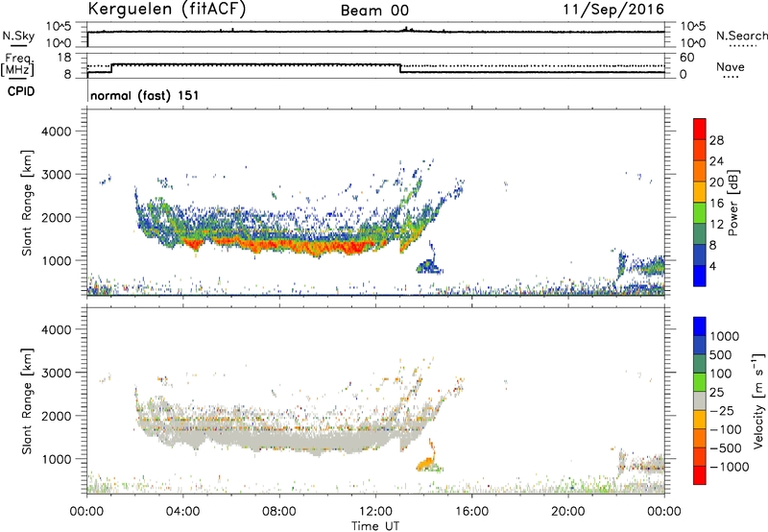Click the '20:00' time axis label
Screen dimensions: 768x532
coord(568,512)
